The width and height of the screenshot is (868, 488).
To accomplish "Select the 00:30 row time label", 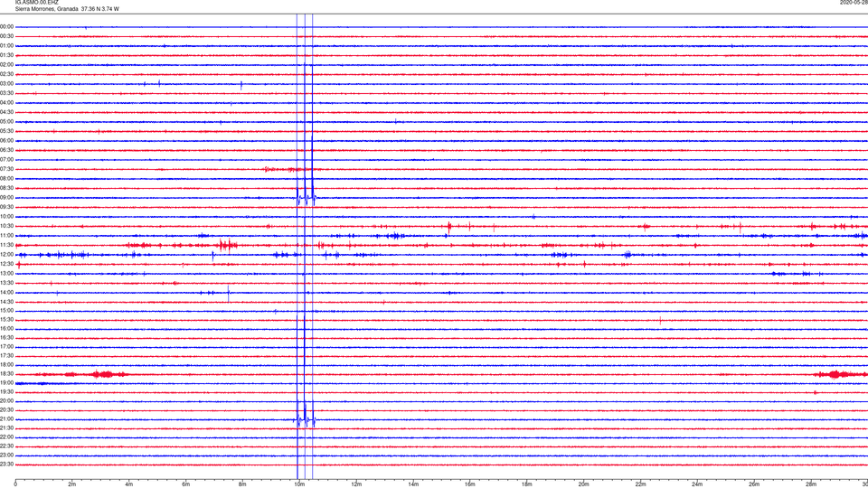I will (6, 36).
